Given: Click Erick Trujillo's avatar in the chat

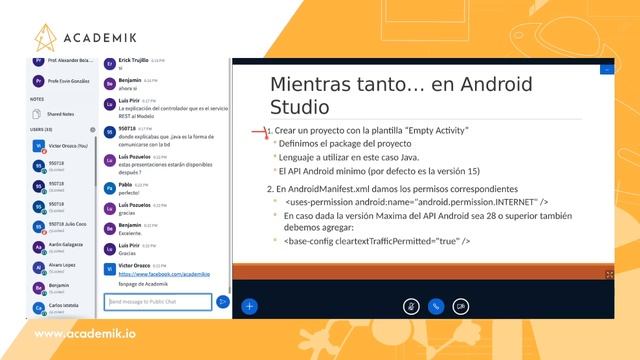Looking at the screenshot, I should pos(110,64).
